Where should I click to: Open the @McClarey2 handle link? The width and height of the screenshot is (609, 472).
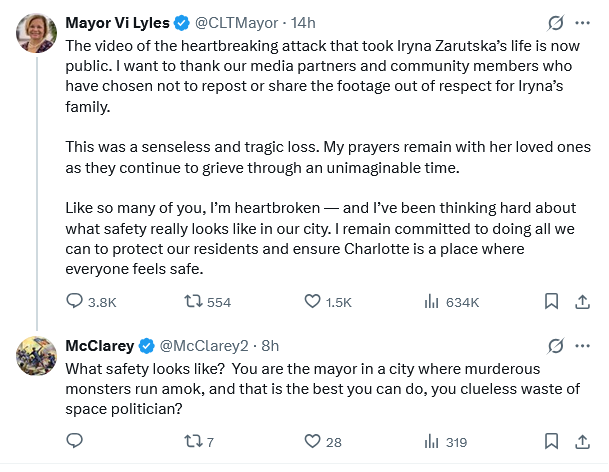(206, 346)
